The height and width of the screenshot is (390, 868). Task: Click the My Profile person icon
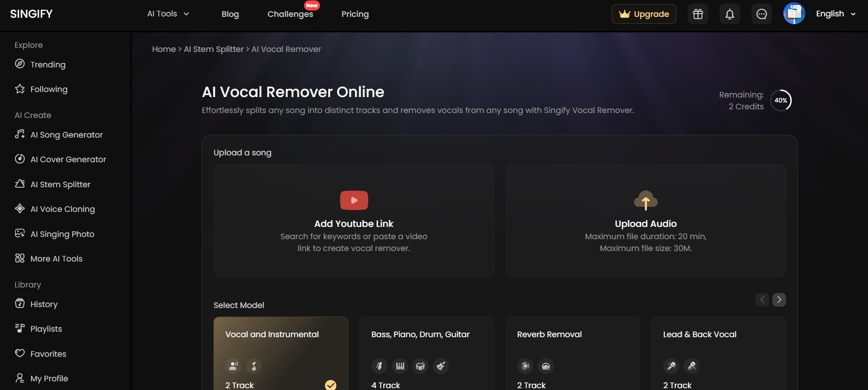point(20,378)
